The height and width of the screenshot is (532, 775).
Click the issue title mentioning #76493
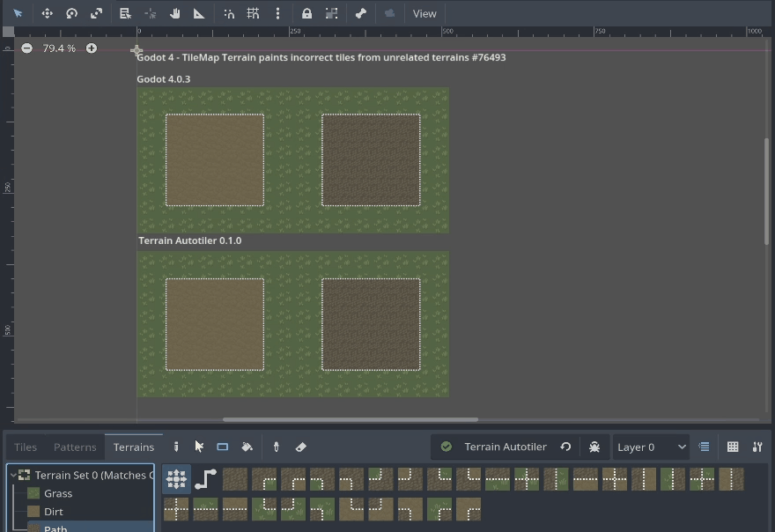click(321, 57)
